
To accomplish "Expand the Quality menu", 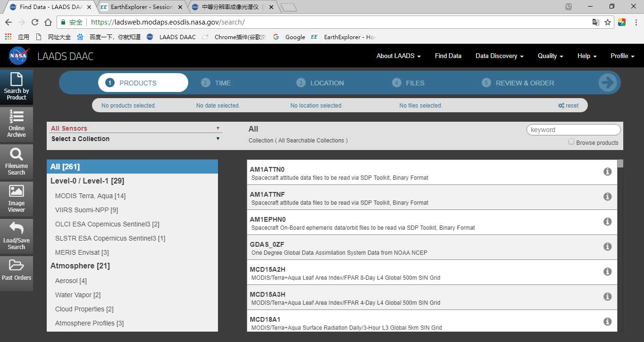I will coord(550,56).
